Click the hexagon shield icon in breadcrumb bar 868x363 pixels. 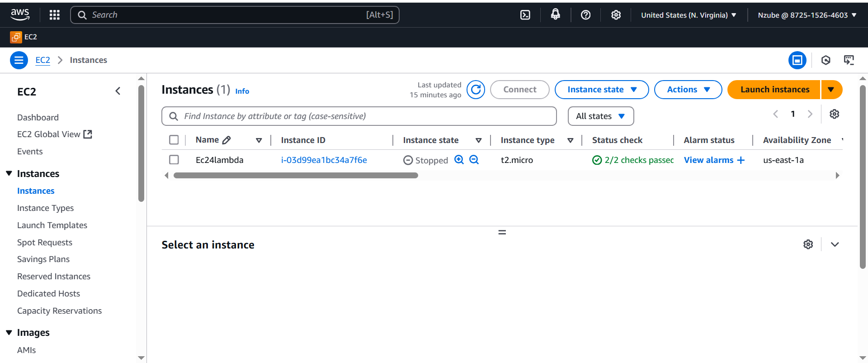(x=826, y=60)
